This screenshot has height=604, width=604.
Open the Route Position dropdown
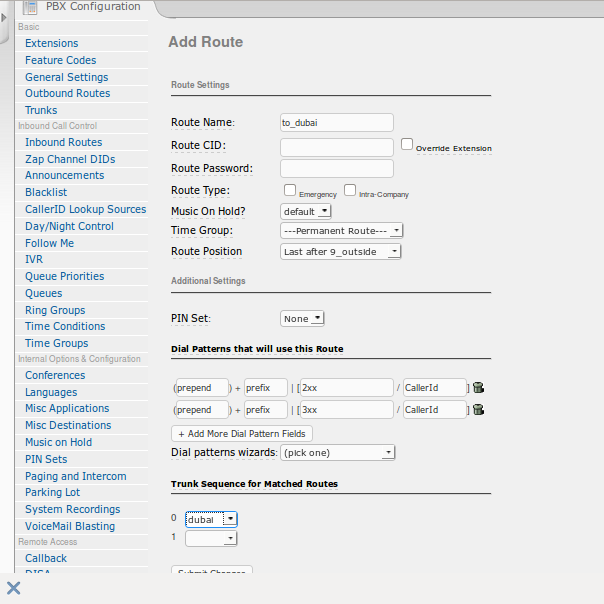pyautogui.click(x=340, y=252)
